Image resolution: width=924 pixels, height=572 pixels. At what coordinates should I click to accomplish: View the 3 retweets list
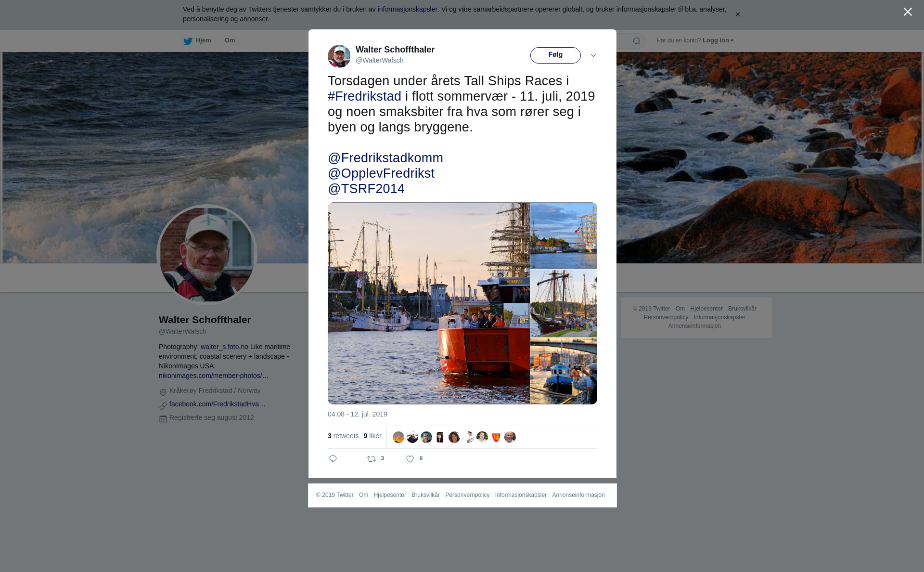(343, 436)
